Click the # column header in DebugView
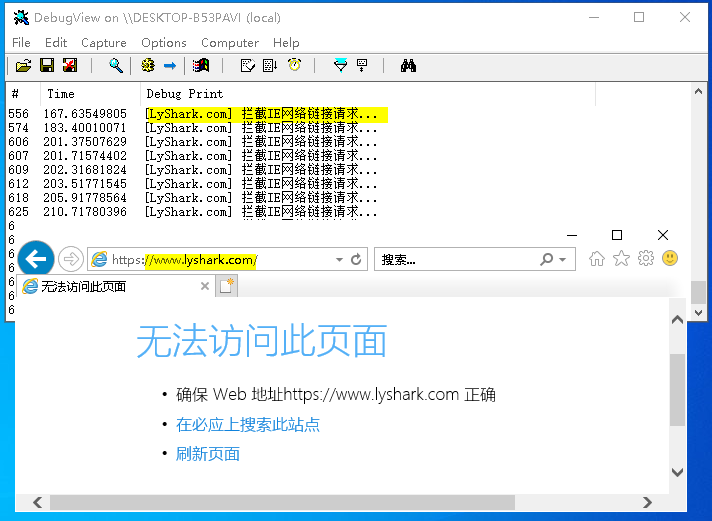712x521 pixels. 23,94
